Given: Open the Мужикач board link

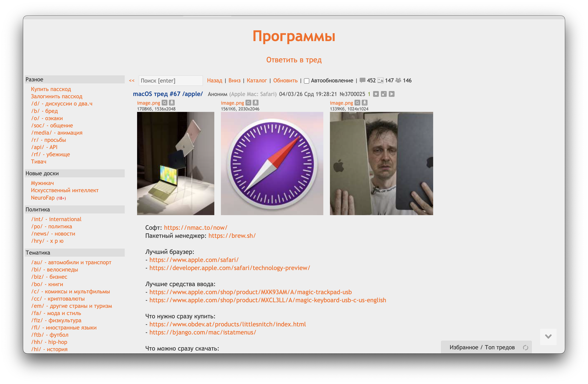Looking at the screenshot, I should click(42, 183).
